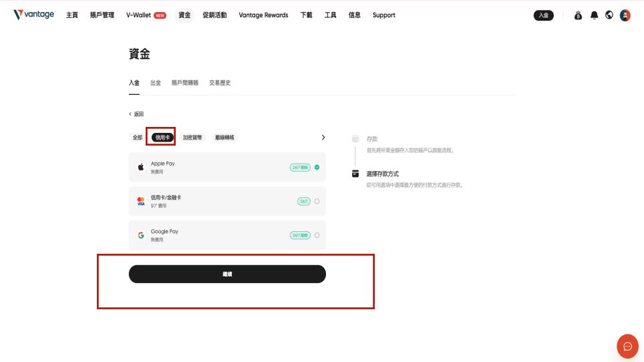Click the 資金 page heading

coord(139,54)
